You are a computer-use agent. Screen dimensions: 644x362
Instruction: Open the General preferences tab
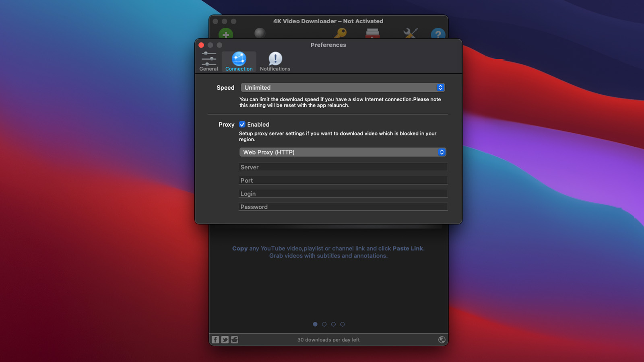click(208, 62)
